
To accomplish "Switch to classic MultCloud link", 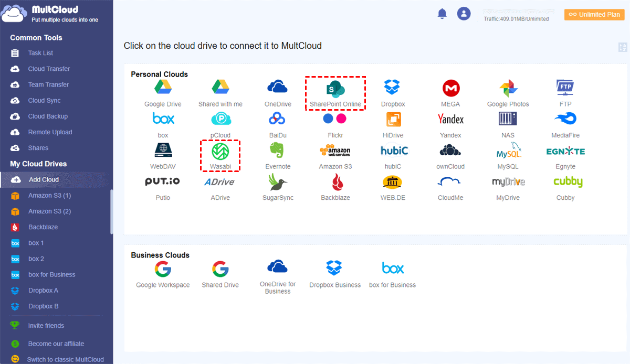I will (65, 359).
